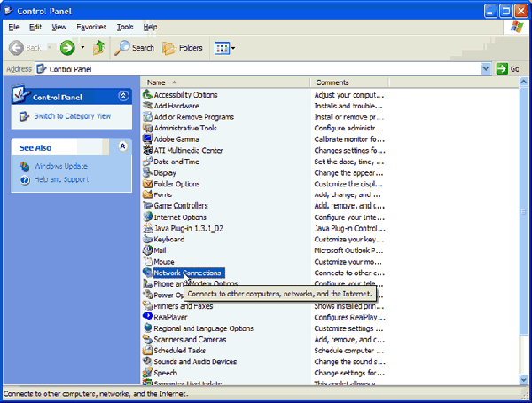Open the Add Hardware applet icon

click(x=147, y=106)
